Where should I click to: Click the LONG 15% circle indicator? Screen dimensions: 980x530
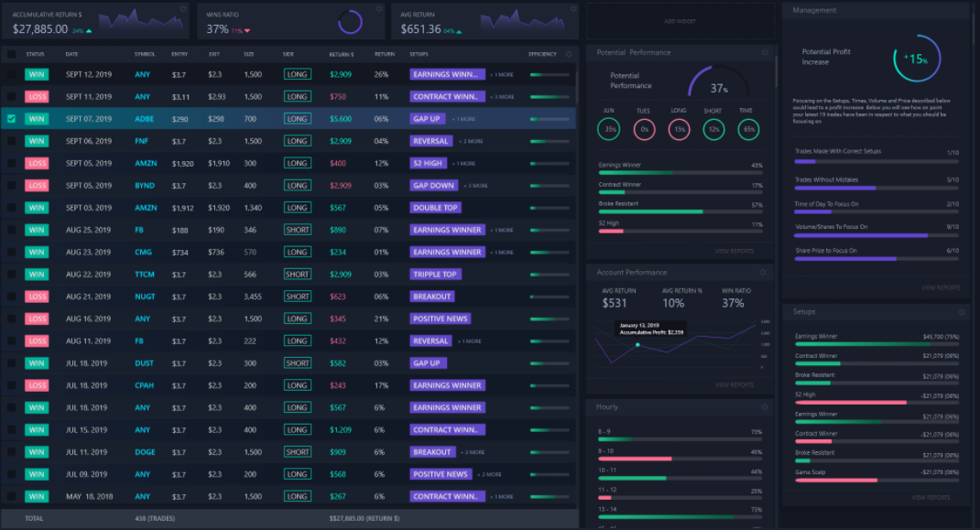coord(679,129)
